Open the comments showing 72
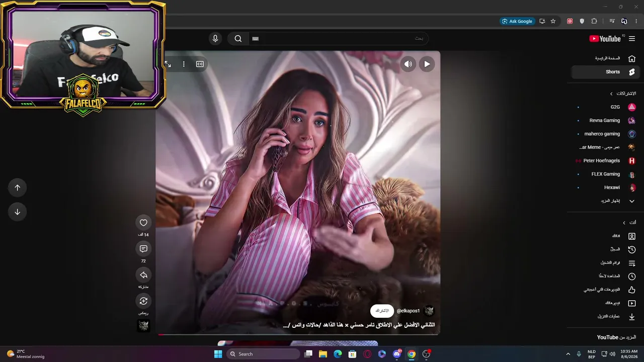 (x=143, y=248)
